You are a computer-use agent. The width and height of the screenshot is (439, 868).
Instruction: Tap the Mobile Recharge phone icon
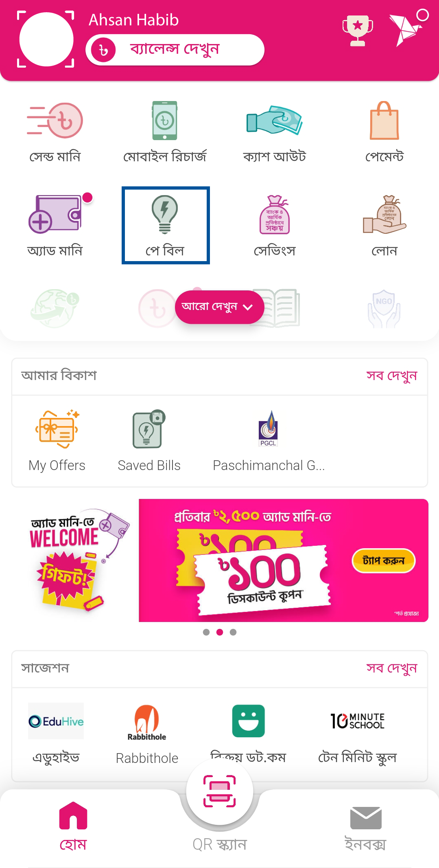[164, 121]
